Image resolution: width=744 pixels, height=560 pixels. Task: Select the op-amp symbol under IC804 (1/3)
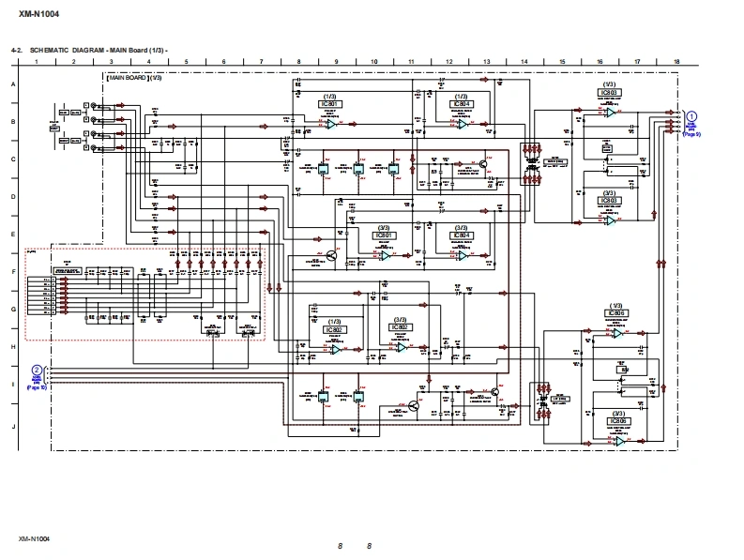click(x=462, y=124)
